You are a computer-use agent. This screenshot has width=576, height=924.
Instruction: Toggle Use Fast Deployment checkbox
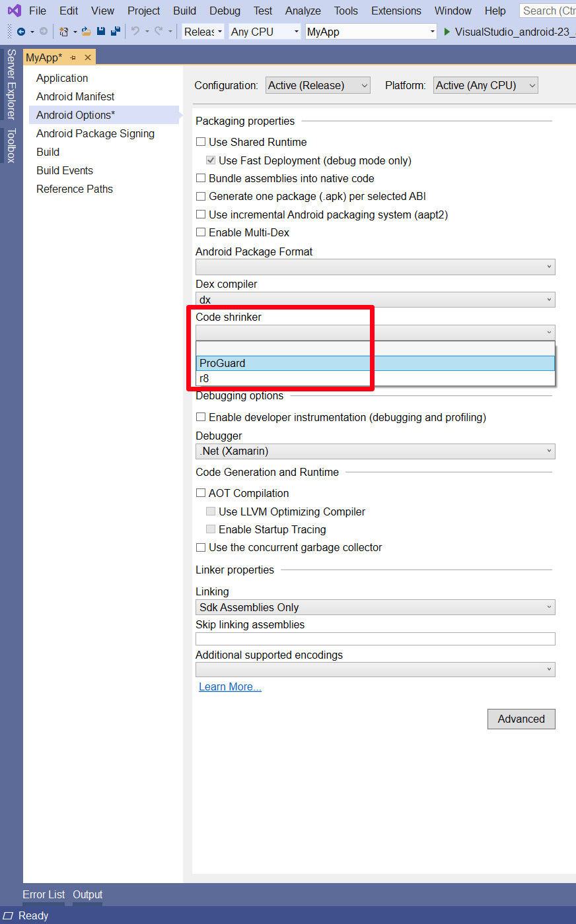click(x=211, y=160)
